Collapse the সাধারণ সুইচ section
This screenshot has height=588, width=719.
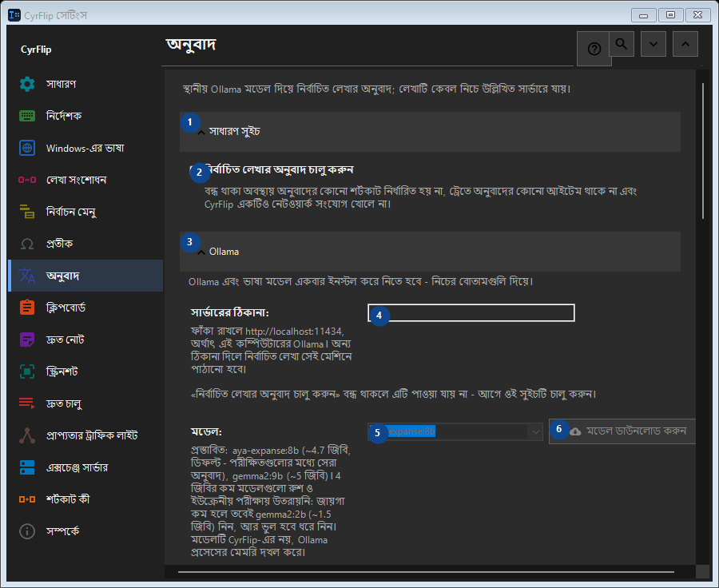click(x=430, y=132)
